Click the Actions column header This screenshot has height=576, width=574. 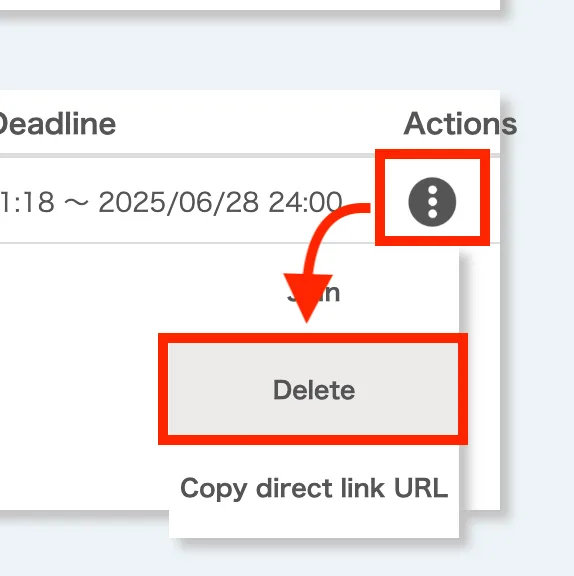click(460, 123)
